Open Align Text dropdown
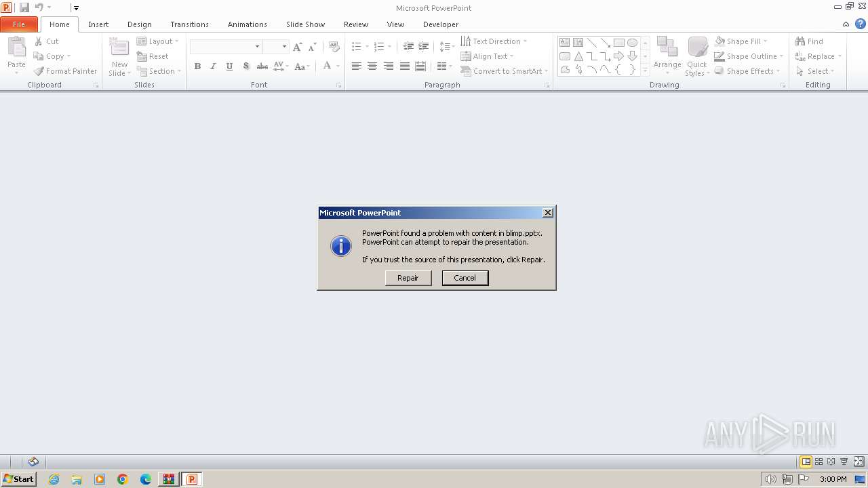 (487, 56)
